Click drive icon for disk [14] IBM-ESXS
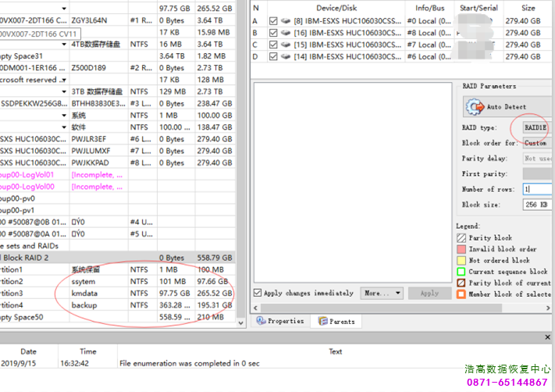Viewport: 555px width, 392px height. point(286,56)
